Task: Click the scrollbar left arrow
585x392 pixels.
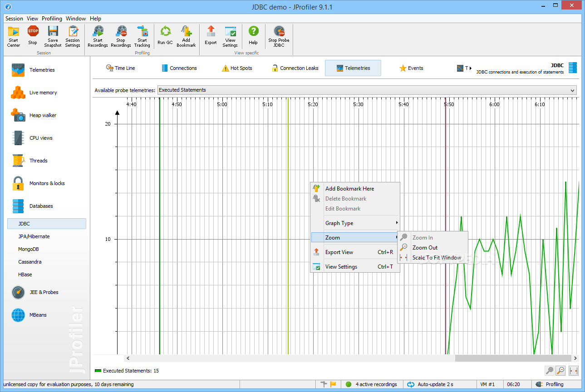Action: coord(128,358)
